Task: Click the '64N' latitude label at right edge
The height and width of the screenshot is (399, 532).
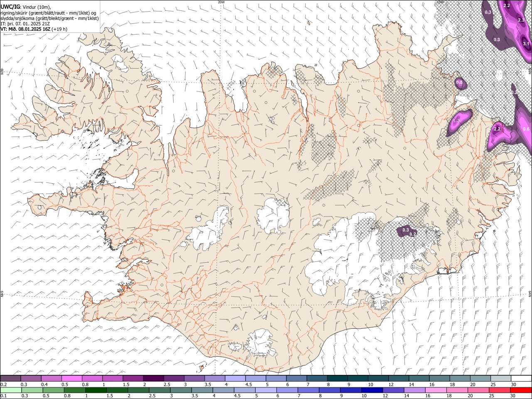Action: pyautogui.click(x=530, y=294)
